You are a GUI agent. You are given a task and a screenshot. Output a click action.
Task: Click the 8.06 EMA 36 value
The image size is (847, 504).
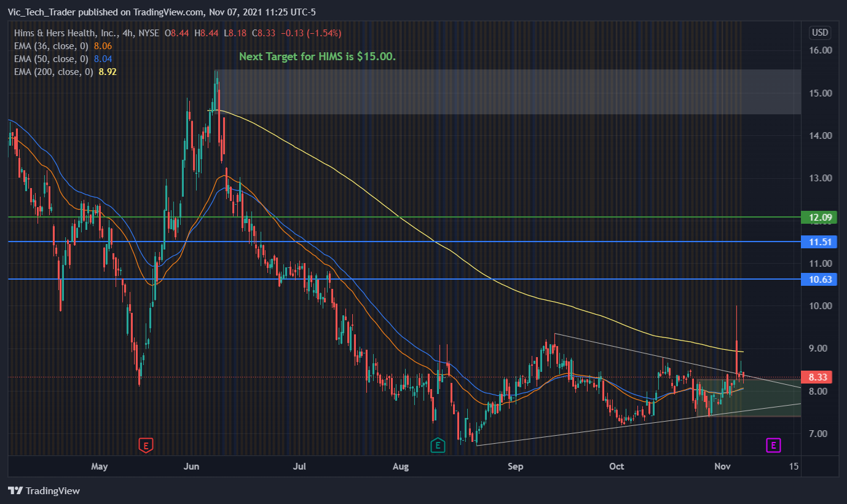[x=103, y=46]
